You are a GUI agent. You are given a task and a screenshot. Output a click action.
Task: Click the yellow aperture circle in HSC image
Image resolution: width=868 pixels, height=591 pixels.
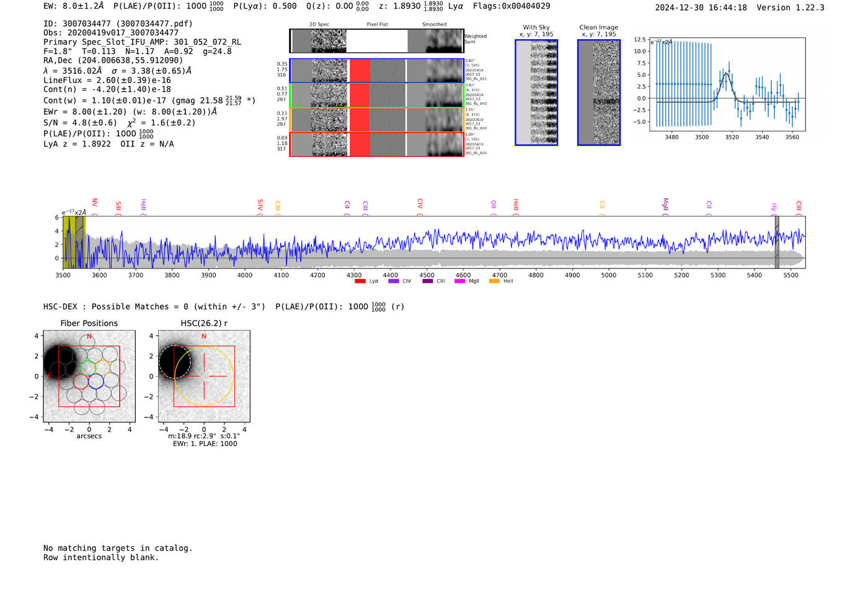[233, 376]
